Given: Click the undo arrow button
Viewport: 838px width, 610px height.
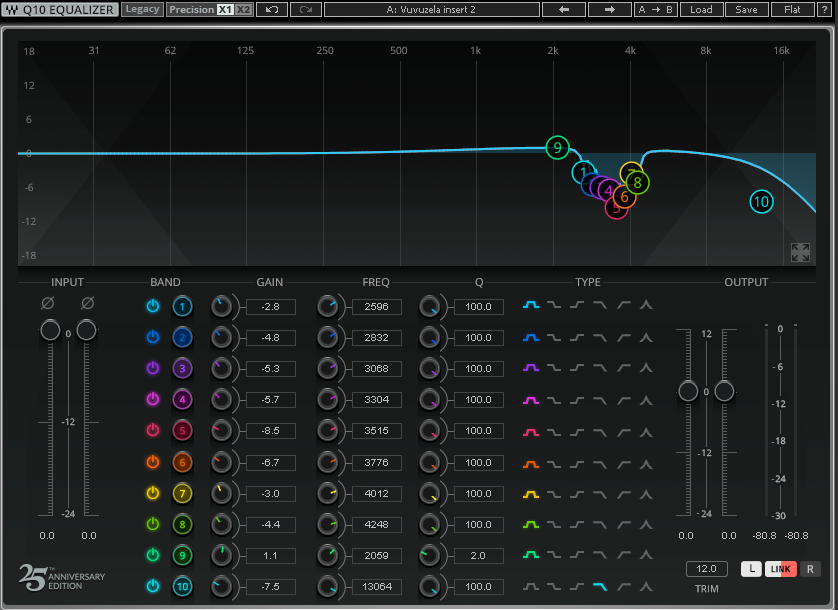Looking at the screenshot, I should [272, 10].
